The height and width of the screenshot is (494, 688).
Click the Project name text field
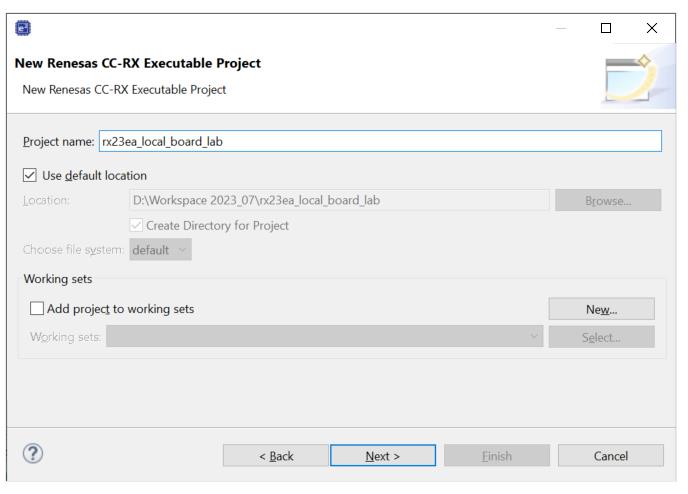pos(380,141)
